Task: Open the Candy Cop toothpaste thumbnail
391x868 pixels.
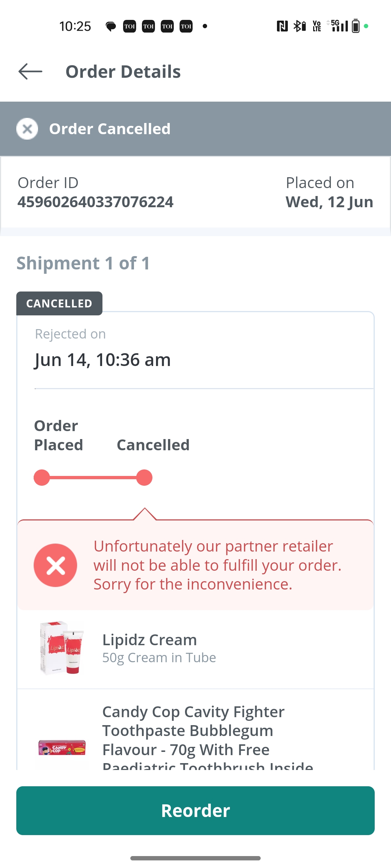Action: (x=62, y=748)
